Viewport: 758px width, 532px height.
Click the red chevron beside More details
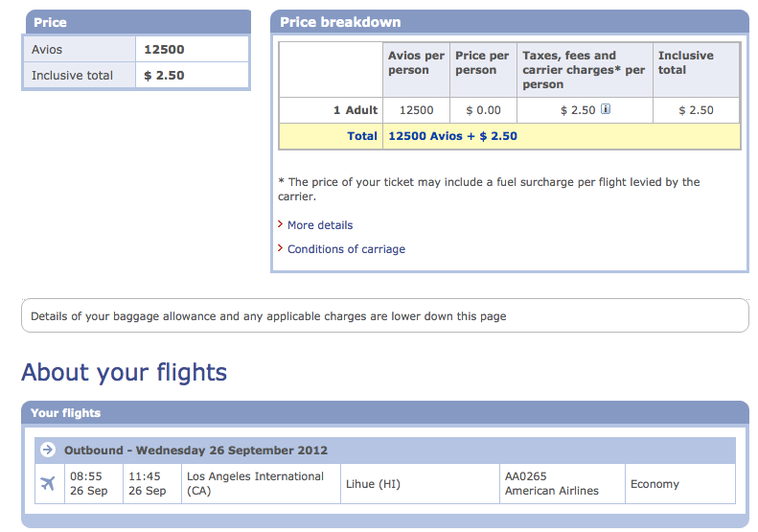pyautogui.click(x=281, y=224)
